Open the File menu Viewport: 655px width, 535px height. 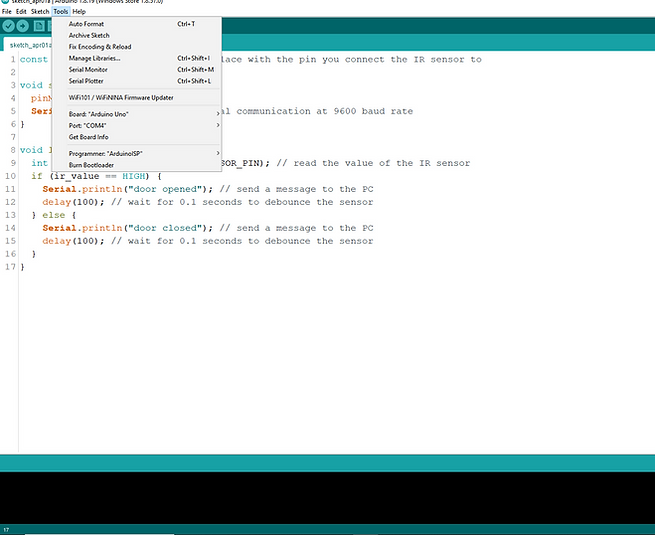[7, 12]
